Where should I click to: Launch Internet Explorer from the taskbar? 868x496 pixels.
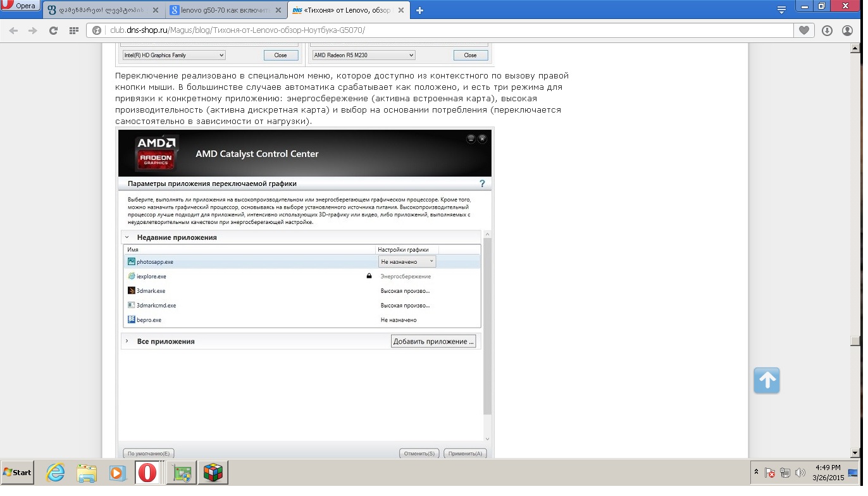(x=56, y=473)
